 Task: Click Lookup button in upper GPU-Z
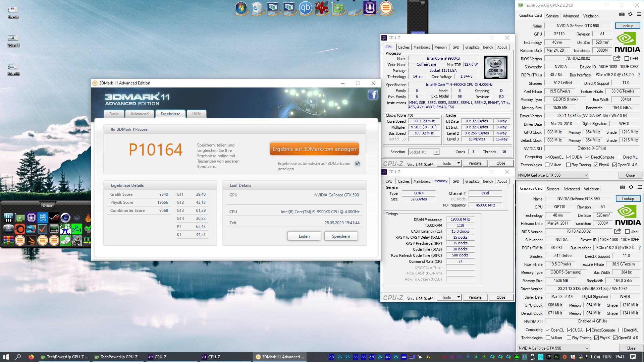tap(627, 26)
